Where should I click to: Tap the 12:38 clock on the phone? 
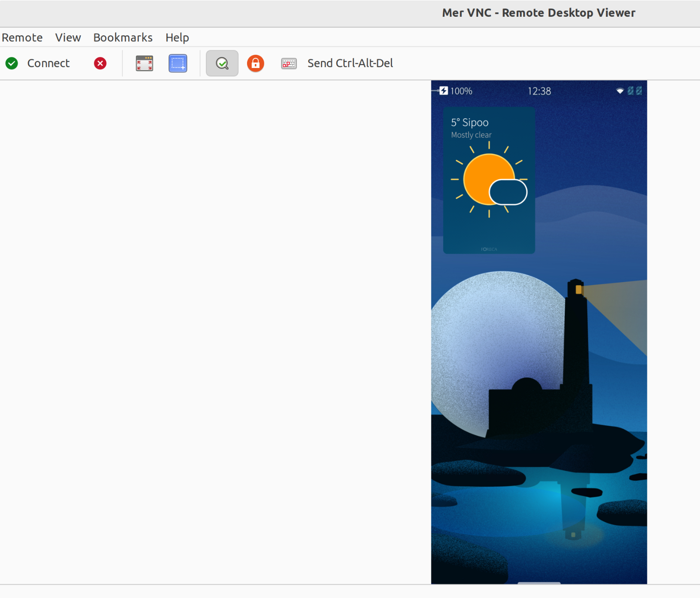(x=539, y=91)
